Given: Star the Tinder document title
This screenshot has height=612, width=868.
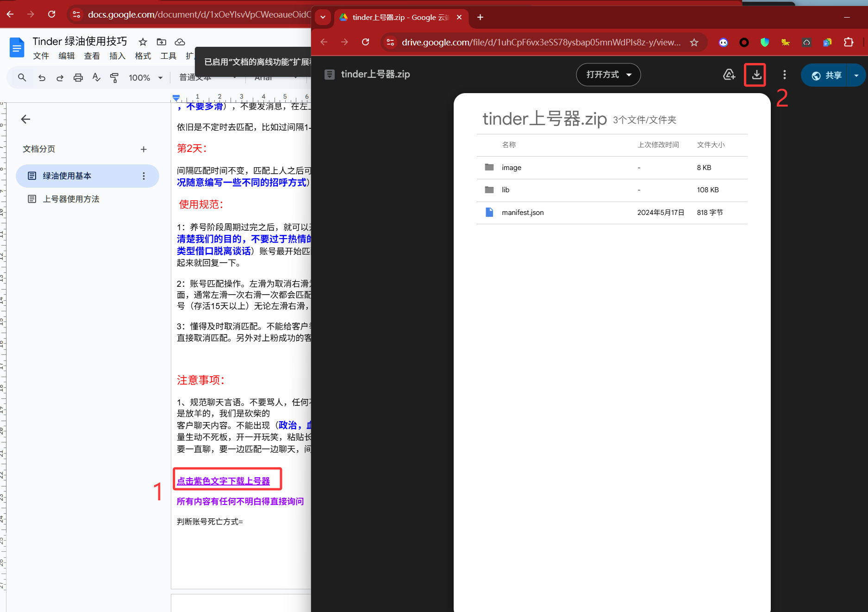Looking at the screenshot, I should 143,42.
